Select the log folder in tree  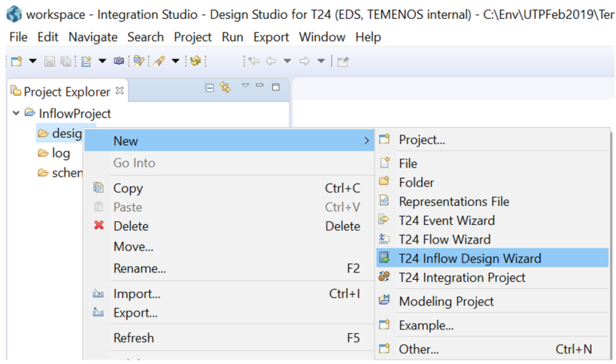[60, 153]
